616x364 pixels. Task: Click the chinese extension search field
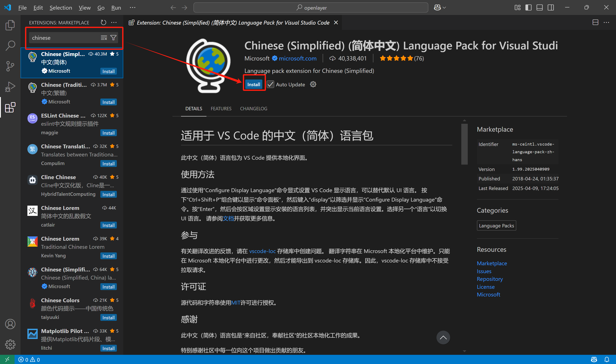point(64,38)
